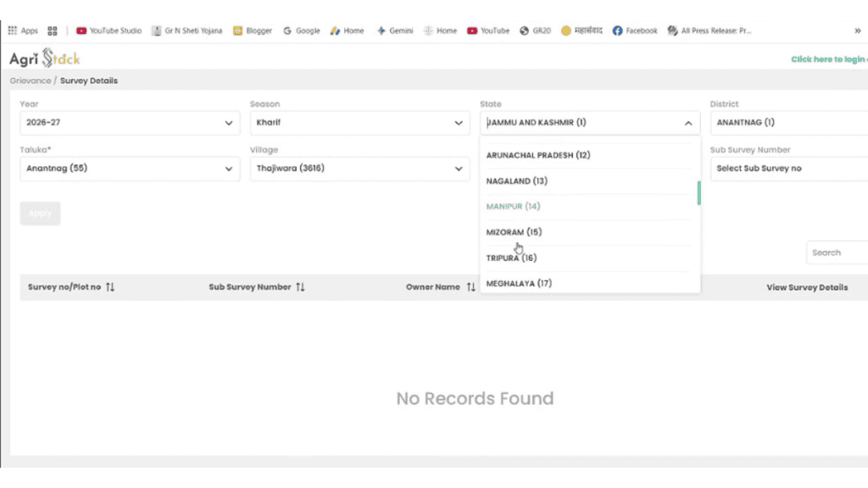868x488 pixels.
Task: Sort by Sub Survey Number column arrows
Action: 300,286
